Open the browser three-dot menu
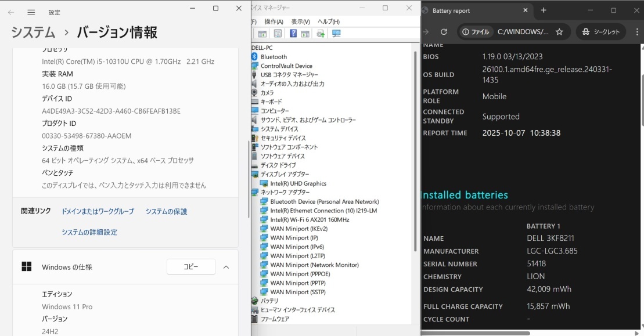The width and height of the screenshot is (644, 336). tap(637, 31)
